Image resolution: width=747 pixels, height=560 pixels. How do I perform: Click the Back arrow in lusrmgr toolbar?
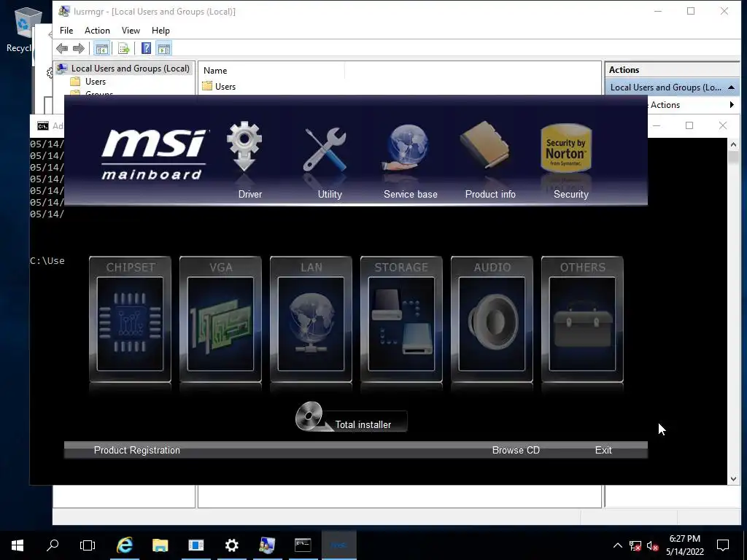coord(62,48)
